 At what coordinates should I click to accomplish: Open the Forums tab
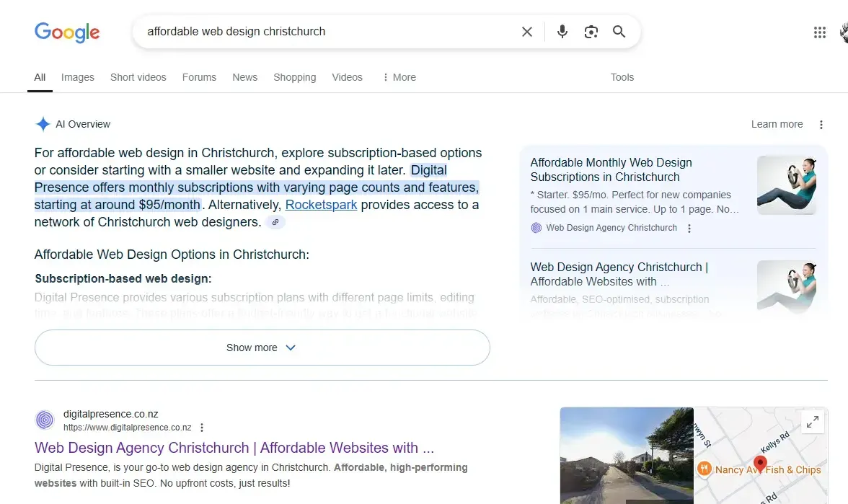tap(199, 77)
